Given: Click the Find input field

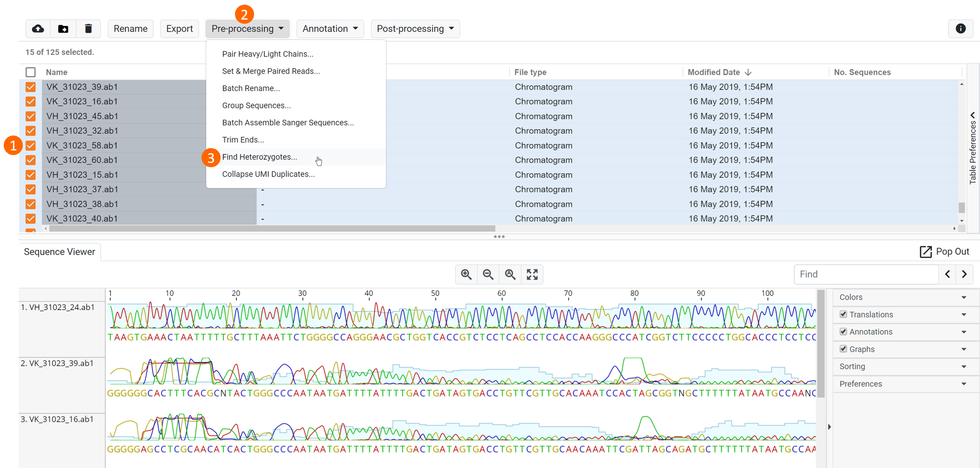Looking at the screenshot, I should (866, 274).
